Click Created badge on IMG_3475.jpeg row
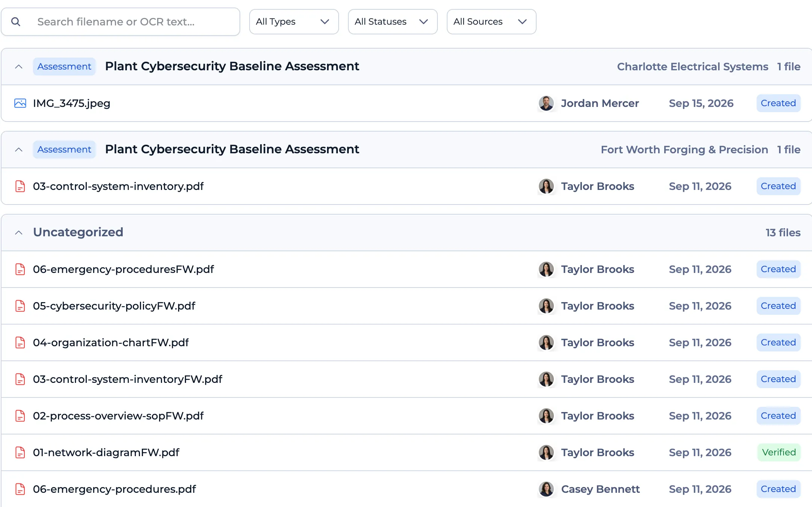 coord(778,103)
